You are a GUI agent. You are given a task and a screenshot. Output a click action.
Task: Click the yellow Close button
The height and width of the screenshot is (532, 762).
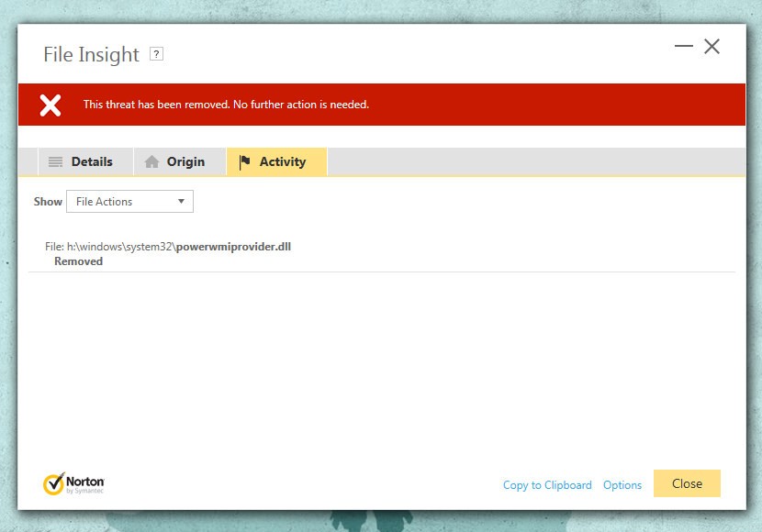[687, 483]
